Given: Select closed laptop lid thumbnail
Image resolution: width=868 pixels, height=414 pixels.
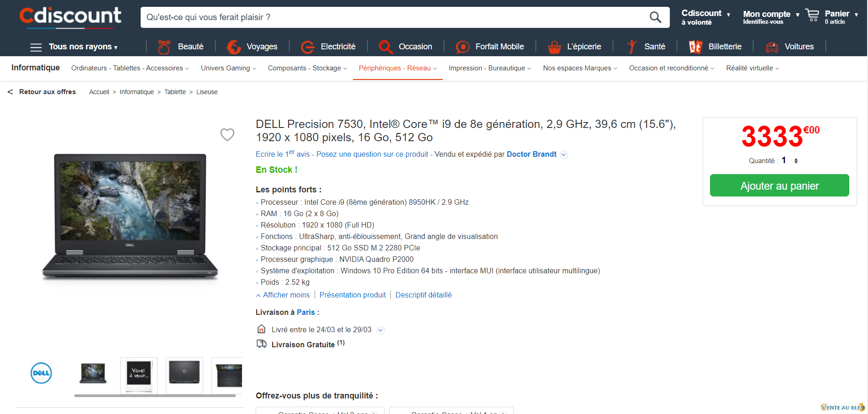Looking at the screenshot, I should [184, 376].
